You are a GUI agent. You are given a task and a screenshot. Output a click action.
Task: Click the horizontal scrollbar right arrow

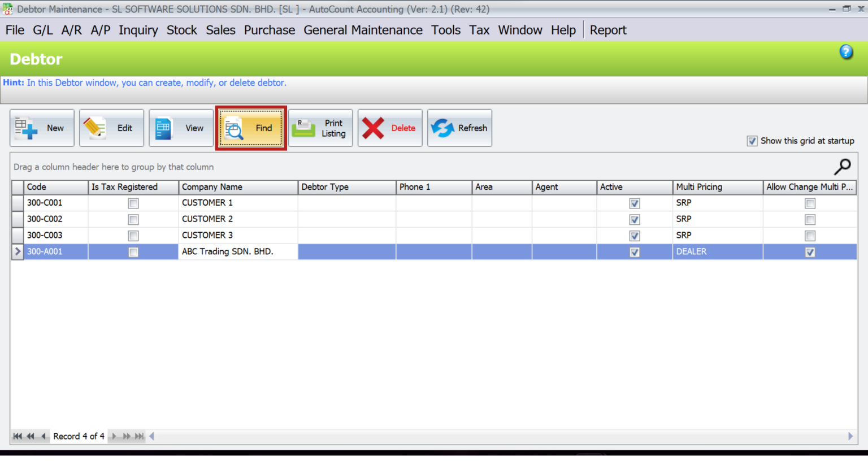850,436
